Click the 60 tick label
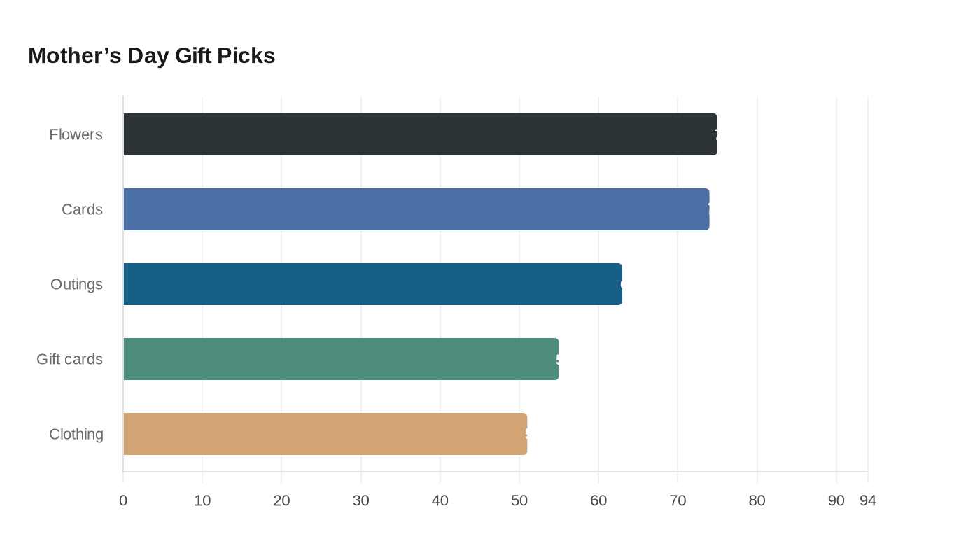 coord(598,500)
